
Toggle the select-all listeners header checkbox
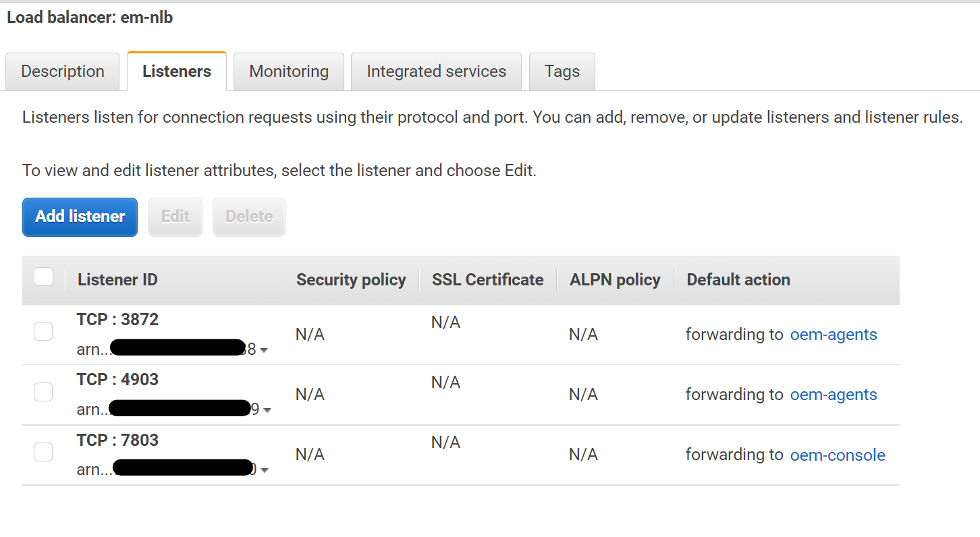pyautogui.click(x=43, y=277)
